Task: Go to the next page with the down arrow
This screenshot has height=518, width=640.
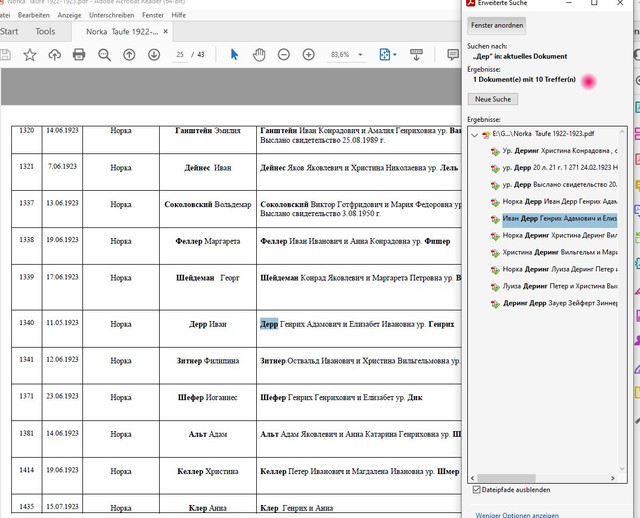Action: [x=154, y=55]
